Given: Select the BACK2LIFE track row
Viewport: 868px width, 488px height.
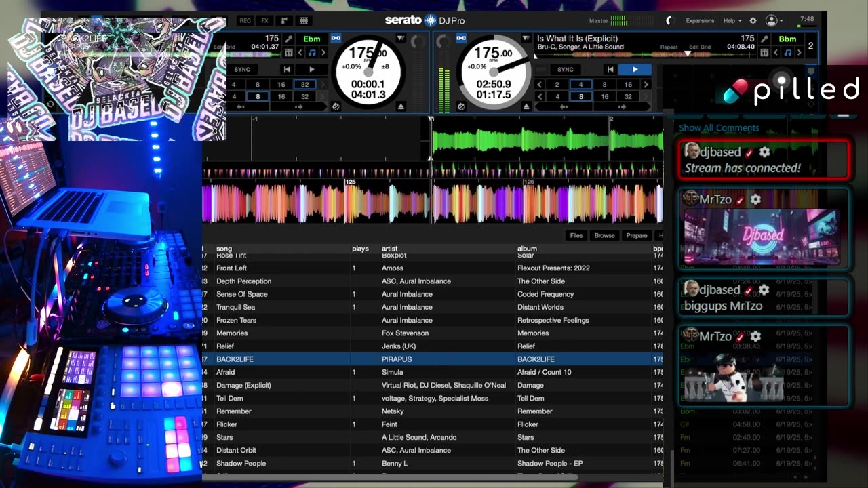Looking at the screenshot, I should [x=433, y=359].
